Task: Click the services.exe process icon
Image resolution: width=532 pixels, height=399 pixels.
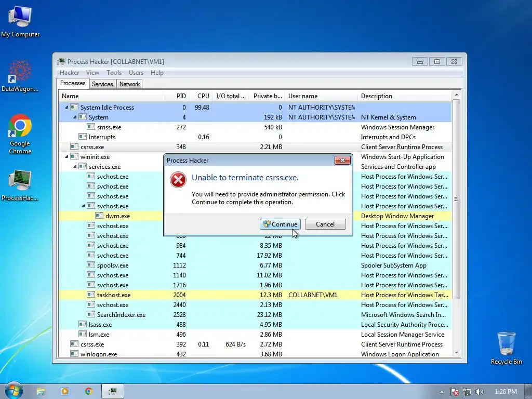Action: (83, 166)
